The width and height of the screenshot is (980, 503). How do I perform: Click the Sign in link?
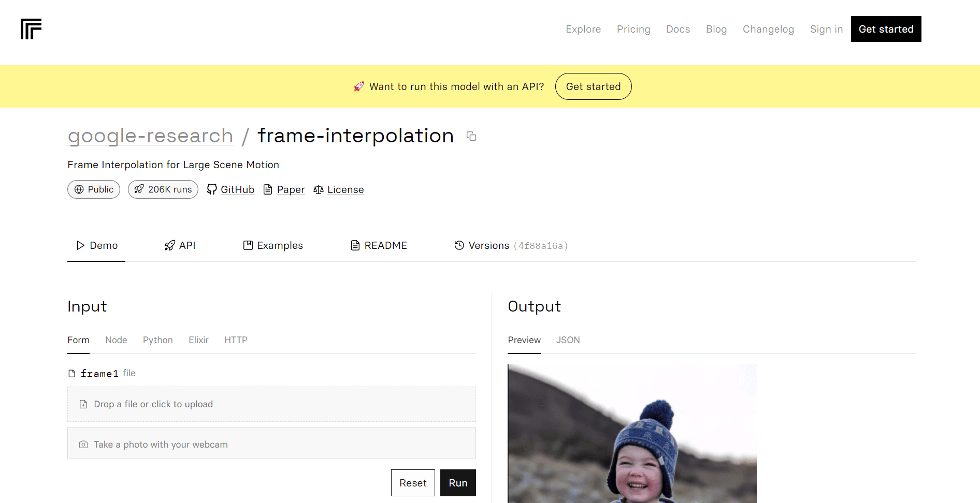(826, 29)
